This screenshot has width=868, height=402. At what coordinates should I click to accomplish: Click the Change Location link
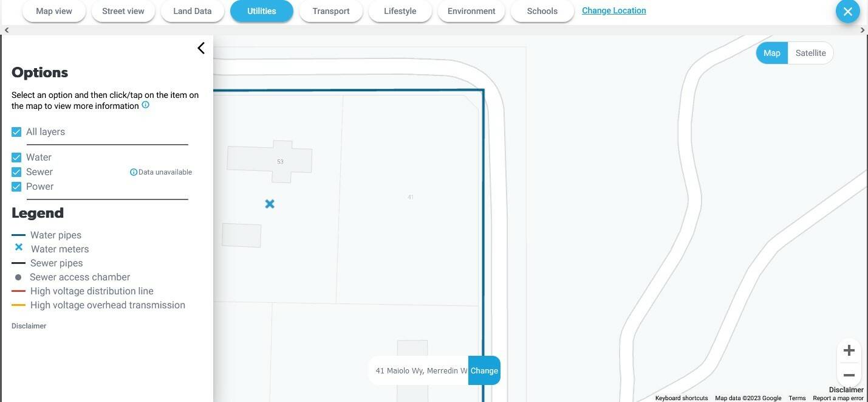click(x=613, y=10)
